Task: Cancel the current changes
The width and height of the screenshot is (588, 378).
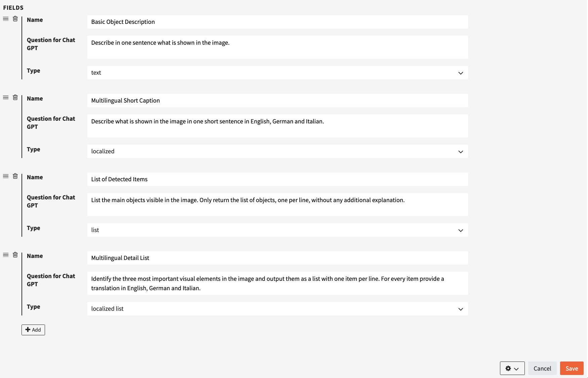Action: pyautogui.click(x=542, y=368)
